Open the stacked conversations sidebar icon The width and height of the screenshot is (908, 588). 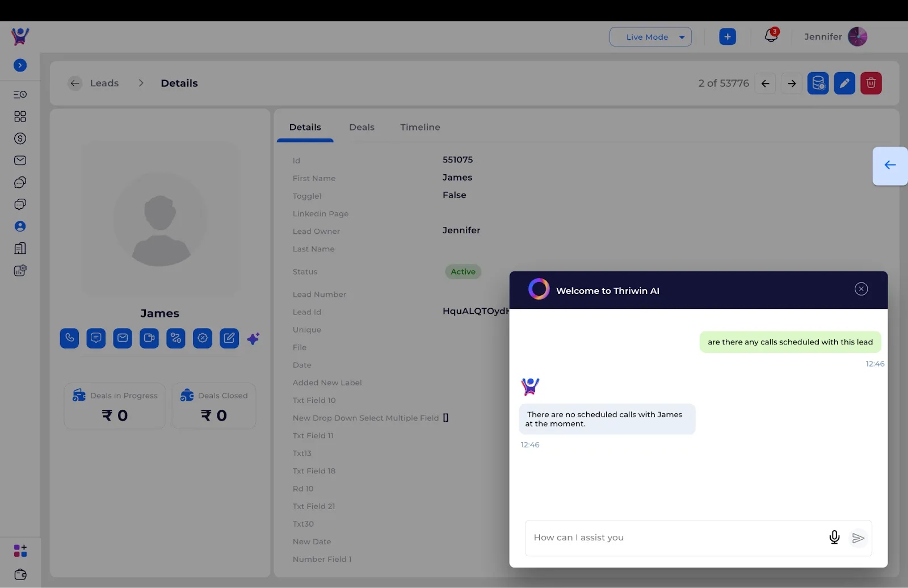[20, 204]
